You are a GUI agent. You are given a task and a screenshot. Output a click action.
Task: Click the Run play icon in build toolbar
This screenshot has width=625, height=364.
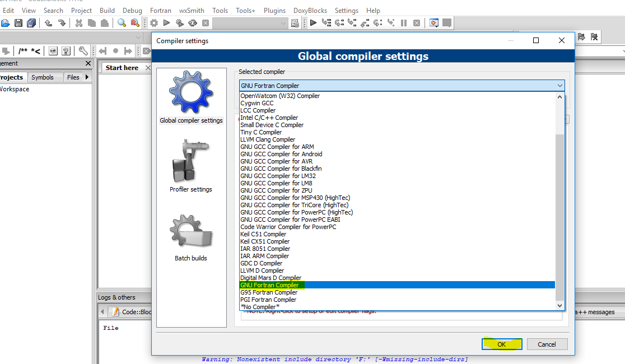pyautogui.click(x=167, y=23)
